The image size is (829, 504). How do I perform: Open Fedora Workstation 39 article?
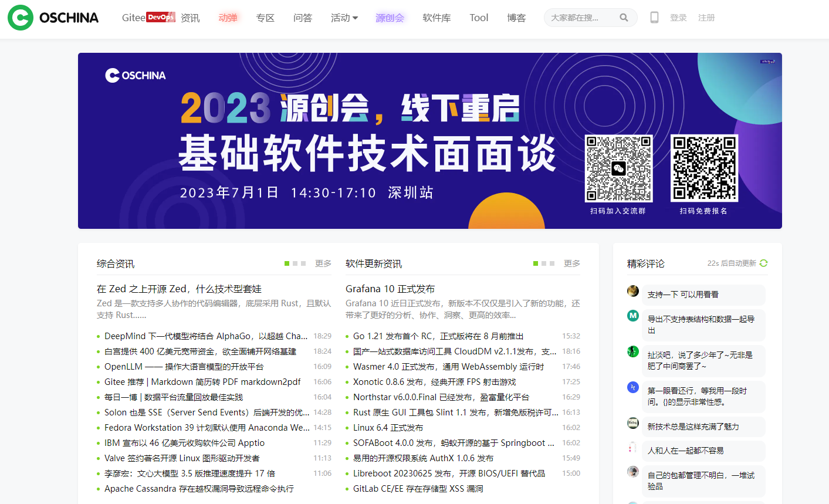click(x=207, y=428)
